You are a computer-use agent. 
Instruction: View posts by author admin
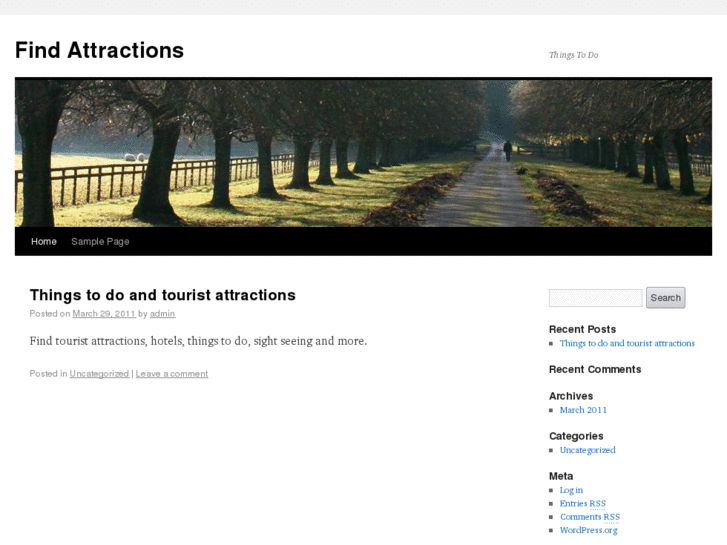162,314
